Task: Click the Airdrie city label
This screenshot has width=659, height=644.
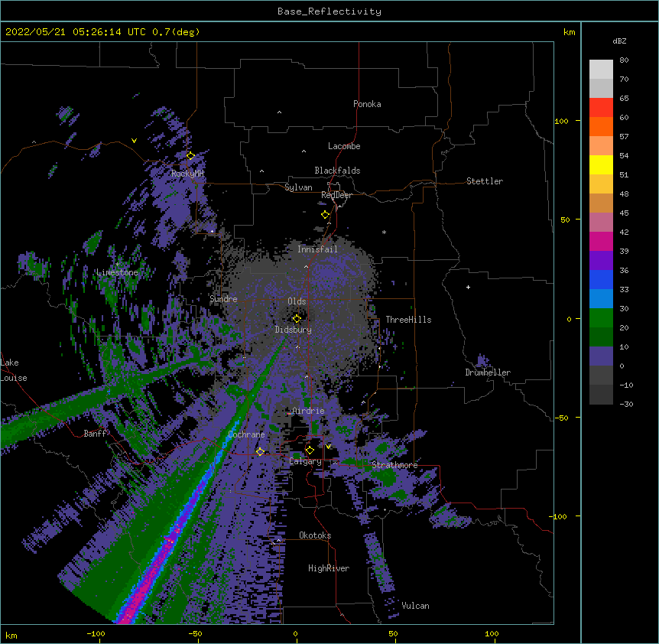Action: click(x=309, y=411)
